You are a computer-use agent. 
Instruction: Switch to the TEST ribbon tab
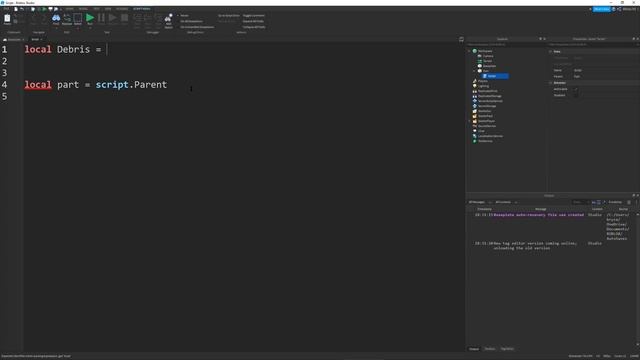point(97,9)
